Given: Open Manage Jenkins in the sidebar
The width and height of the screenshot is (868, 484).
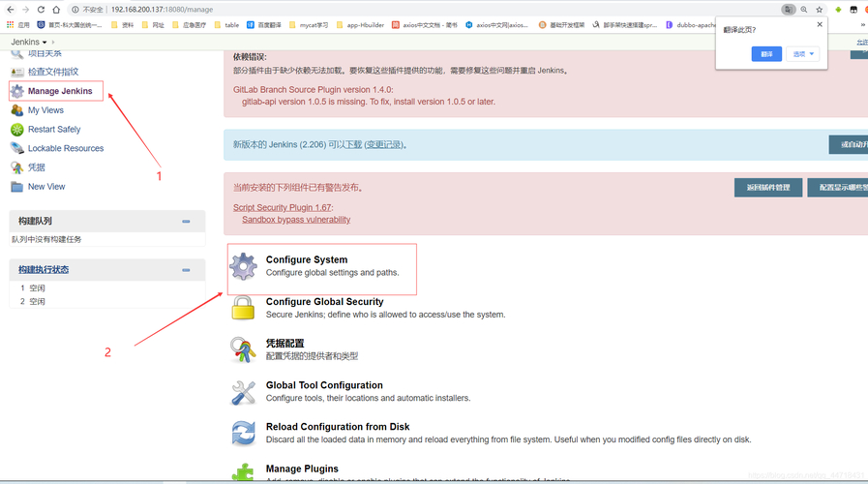Looking at the screenshot, I should (x=60, y=91).
